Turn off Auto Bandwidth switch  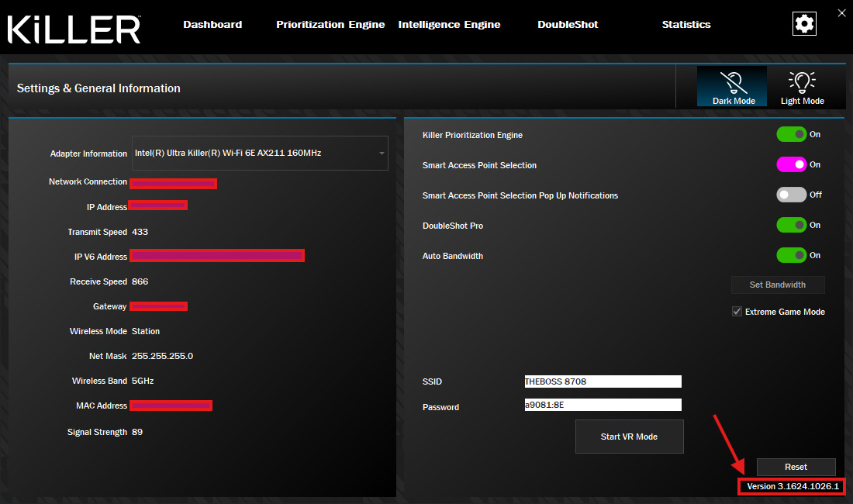click(x=791, y=255)
